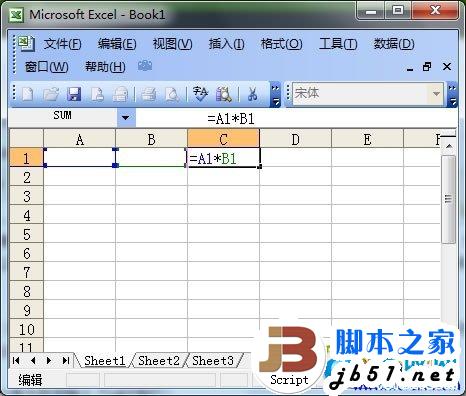Close the inner workbook window
This screenshot has height=396, width=466.
click(447, 67)
